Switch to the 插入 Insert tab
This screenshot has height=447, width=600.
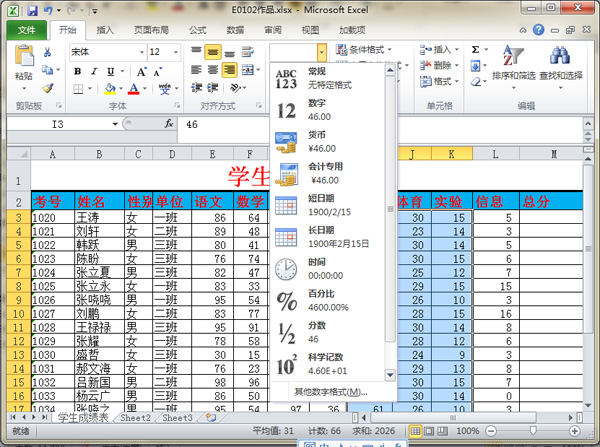(105, 30)
